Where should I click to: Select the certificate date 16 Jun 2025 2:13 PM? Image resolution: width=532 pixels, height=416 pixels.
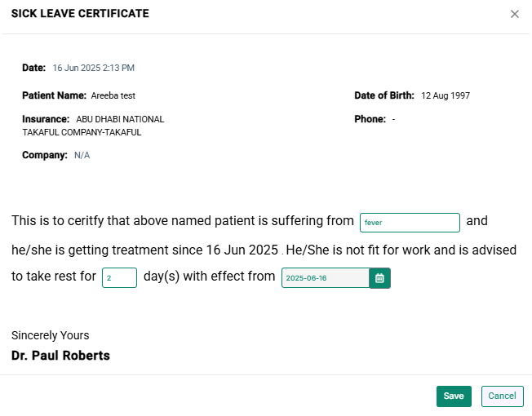coord(93,68)
